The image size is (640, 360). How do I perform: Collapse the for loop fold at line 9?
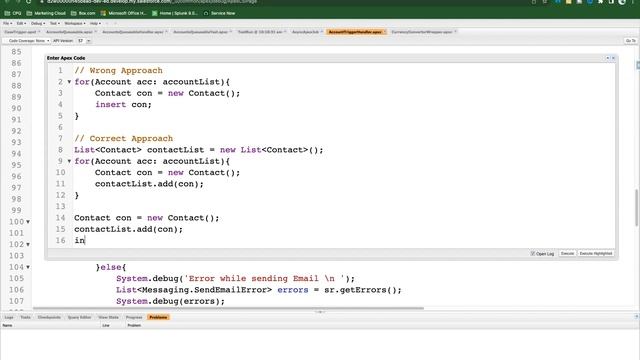pos(69,161)
